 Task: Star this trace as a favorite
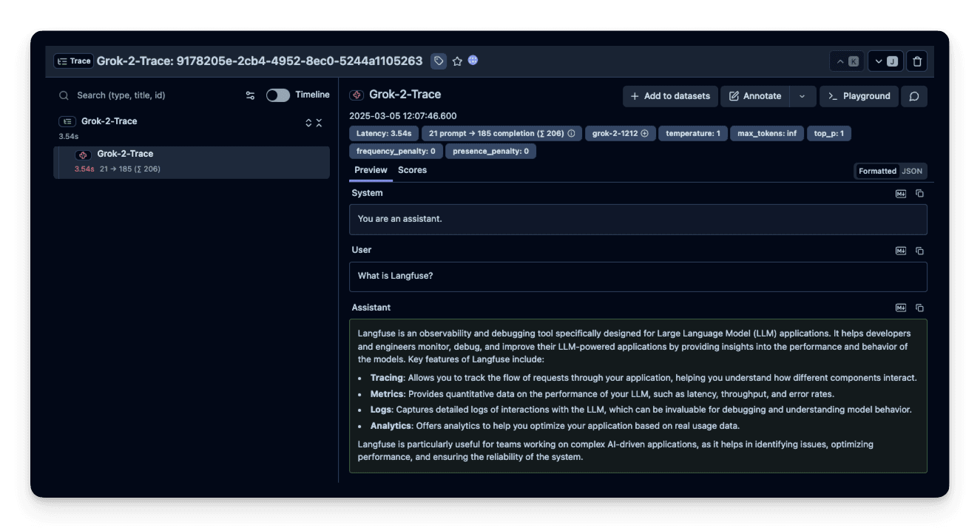[457, 61]
